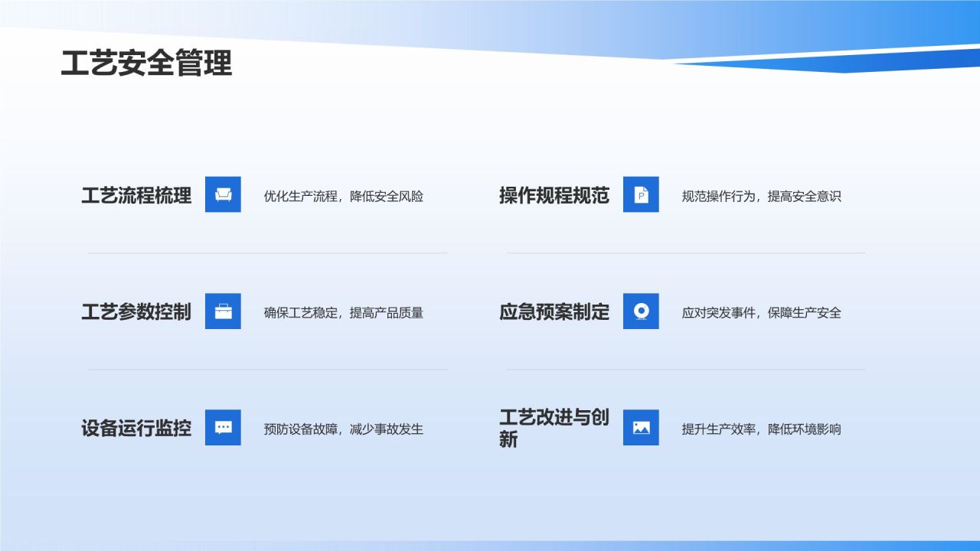The width and height of the screenshot is (980, 551).
Task: Select the heading 工艺流程梳理
Action: pyautogui.click(x=136, y=195)
